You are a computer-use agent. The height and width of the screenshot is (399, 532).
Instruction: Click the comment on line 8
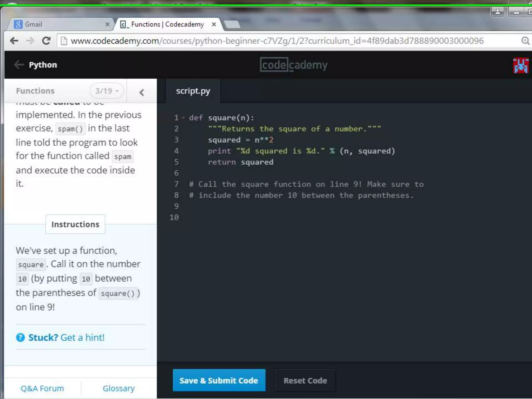(301, 195)
